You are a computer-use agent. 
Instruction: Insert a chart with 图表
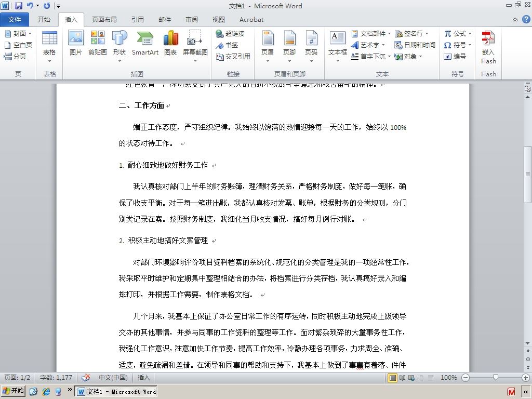[x=170, y=43]
